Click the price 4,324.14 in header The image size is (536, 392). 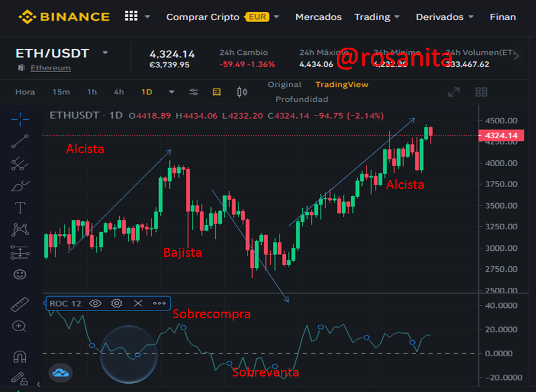coord(172,54)
